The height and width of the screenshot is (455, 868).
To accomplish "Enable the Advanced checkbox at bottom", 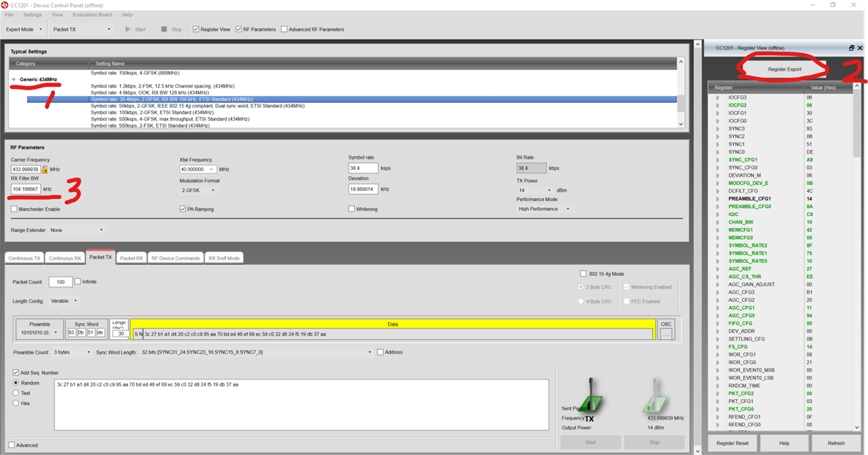I will pos(11,445).
